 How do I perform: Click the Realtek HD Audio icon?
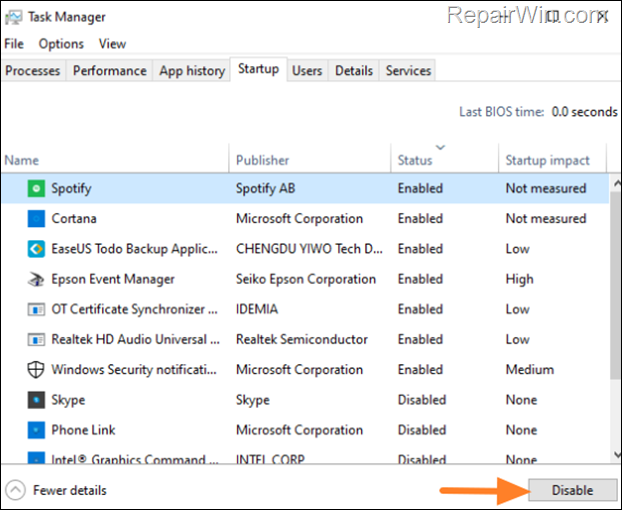[36, 339]
